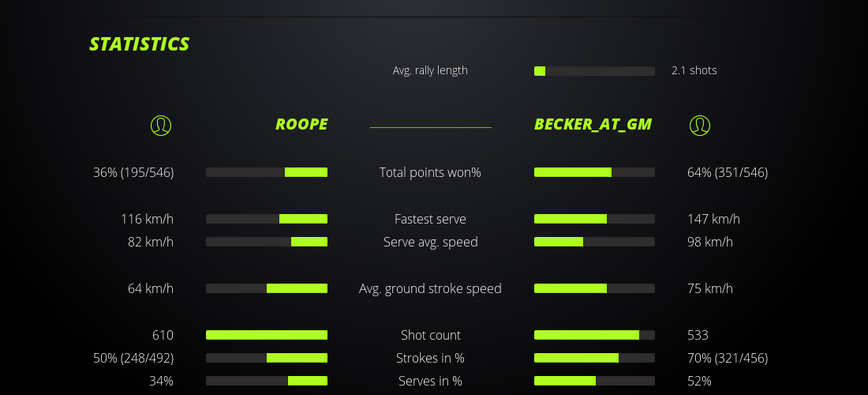Click BECKER_AT_GM's Fastest serve bar
Viewport: 868px width, 395px height.
tap(594, 219)
